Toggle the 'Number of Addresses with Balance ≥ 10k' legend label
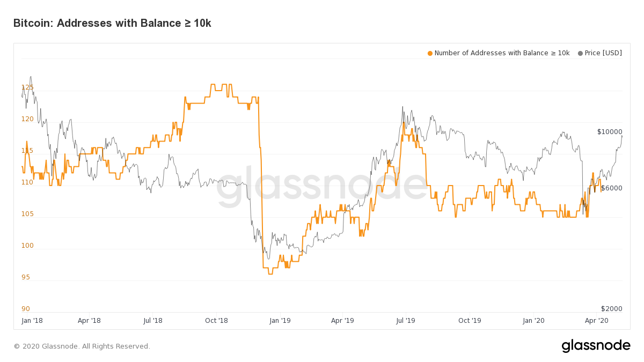The image size is (644, 362). 502,53
